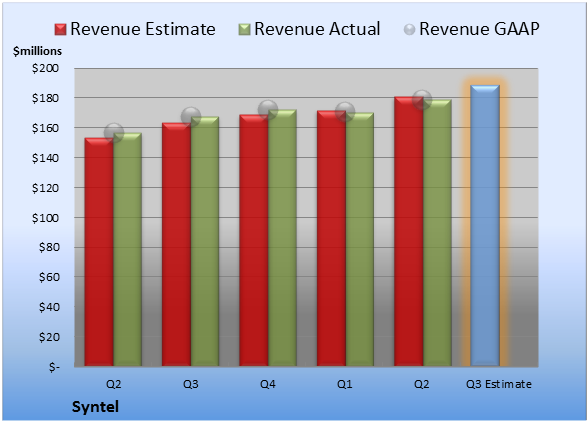Click the Revenue Estimate legend label
Image resolution: width=588 pixels, height=422 pixels.
click(x=143, y=29)
